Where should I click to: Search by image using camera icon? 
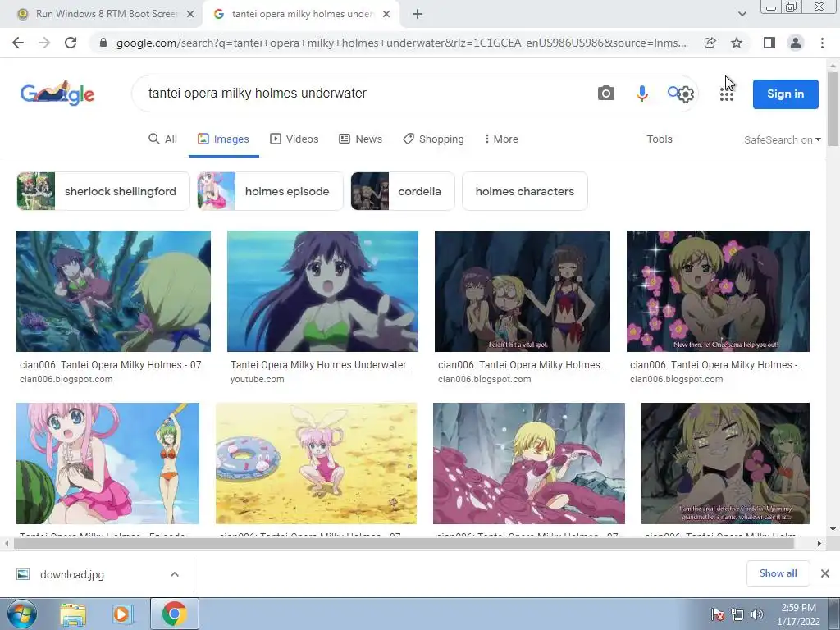[606, 94]
